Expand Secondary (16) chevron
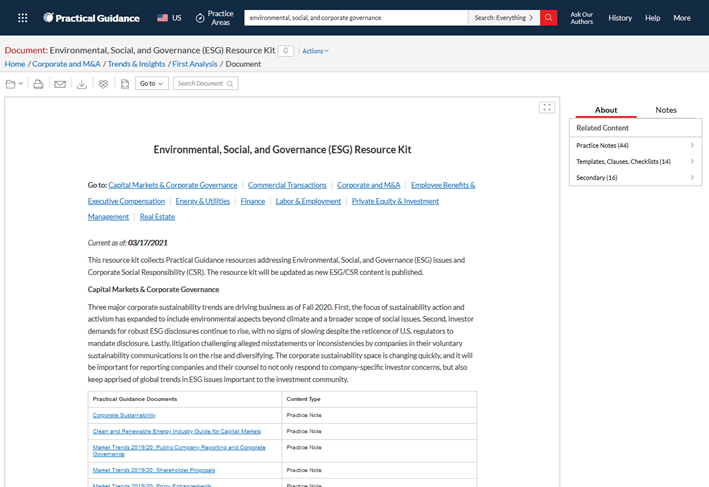Image resolution: width=709 pixels, height=487 pixels. click(692, 177)
